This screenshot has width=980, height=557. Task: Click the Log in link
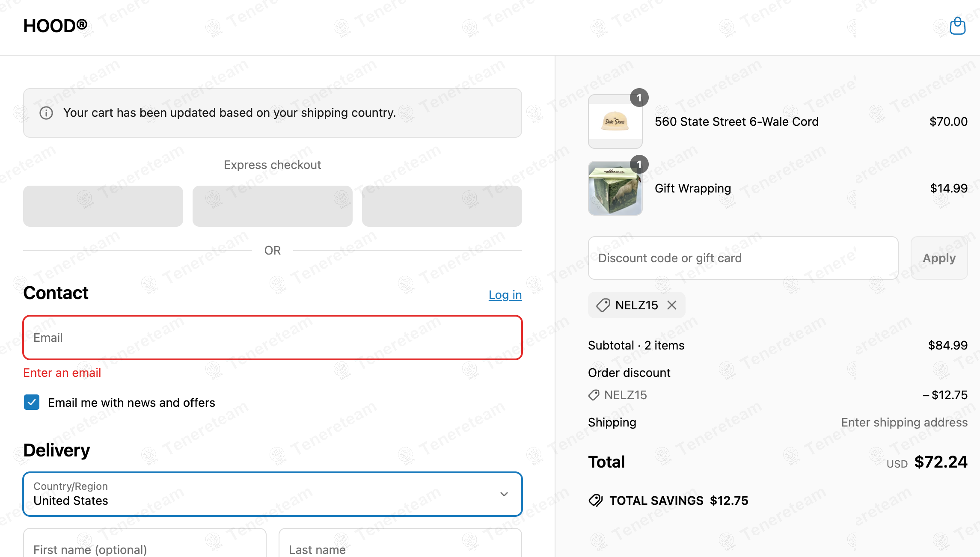coord(505,295)
